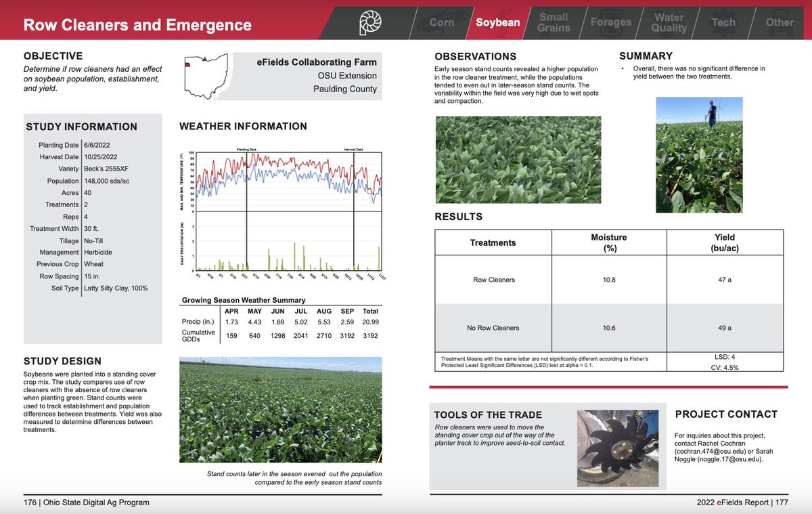Open the Forages tab

point(611,22)
